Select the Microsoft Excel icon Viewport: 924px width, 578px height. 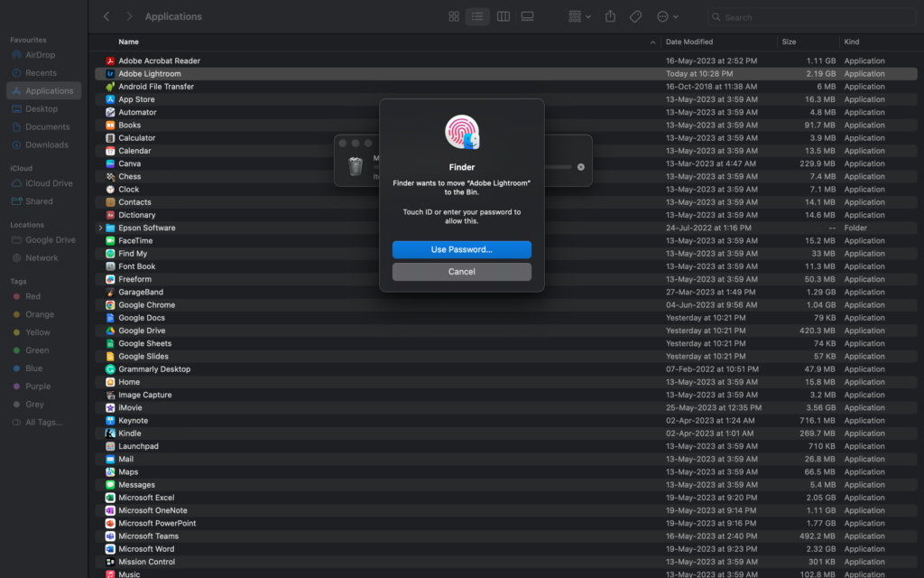110,498
